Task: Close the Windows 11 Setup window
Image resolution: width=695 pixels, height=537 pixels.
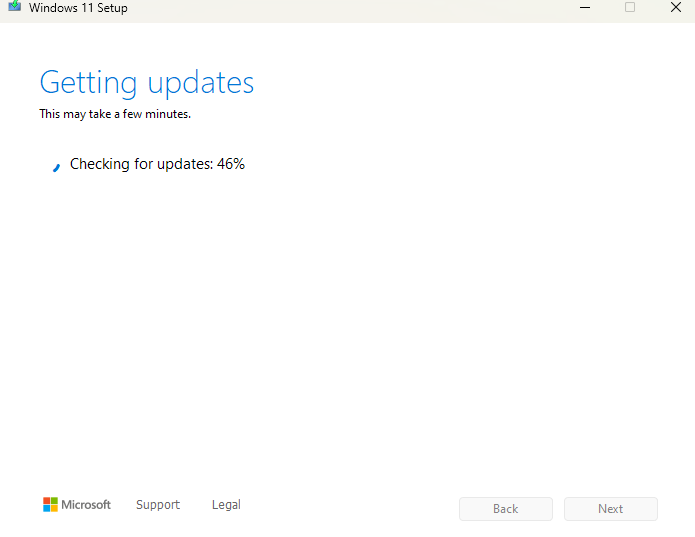Action: 676,7
